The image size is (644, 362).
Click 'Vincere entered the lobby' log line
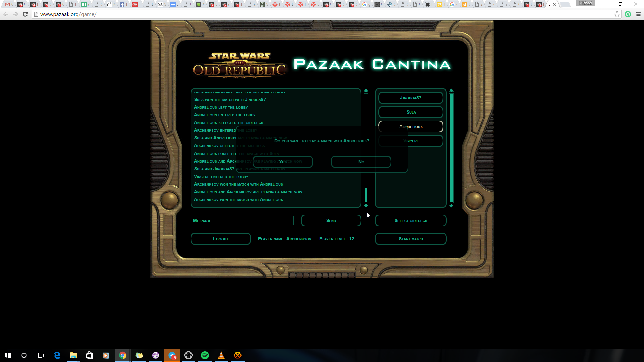click(221, 177)
